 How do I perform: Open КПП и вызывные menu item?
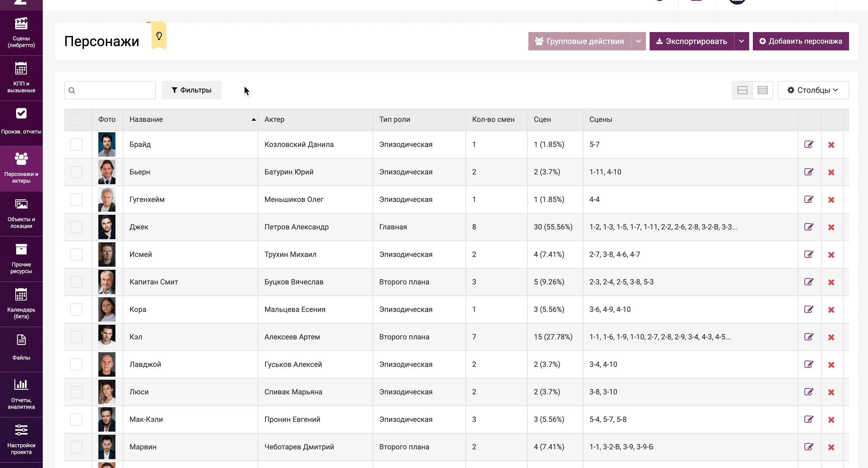click(x=21, y=78)
